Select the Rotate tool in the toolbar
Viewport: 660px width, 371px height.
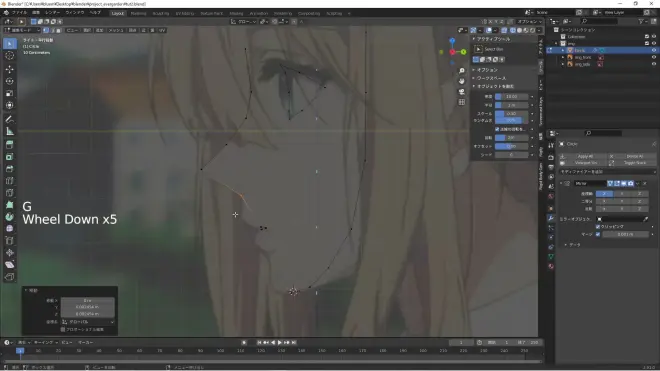[10, 81]
